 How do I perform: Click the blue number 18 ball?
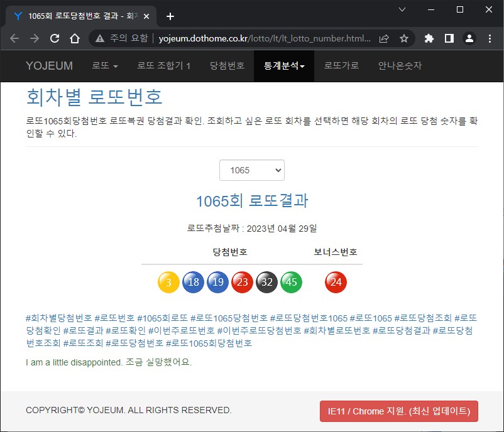coord(193,282)
